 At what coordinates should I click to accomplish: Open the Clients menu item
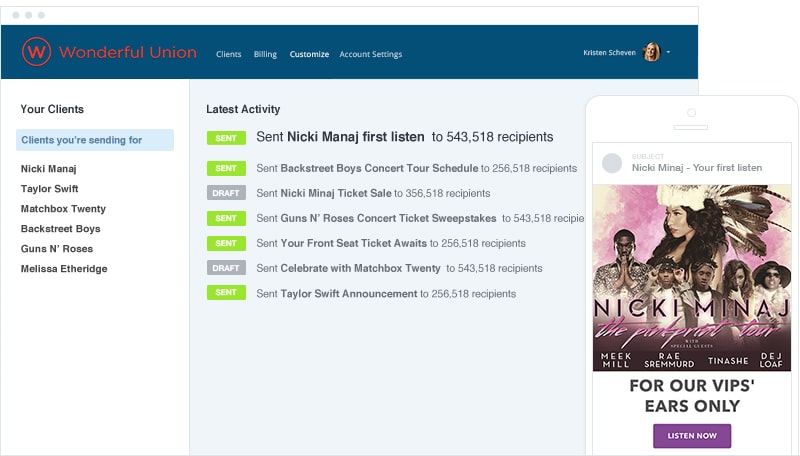coord(228,54)
